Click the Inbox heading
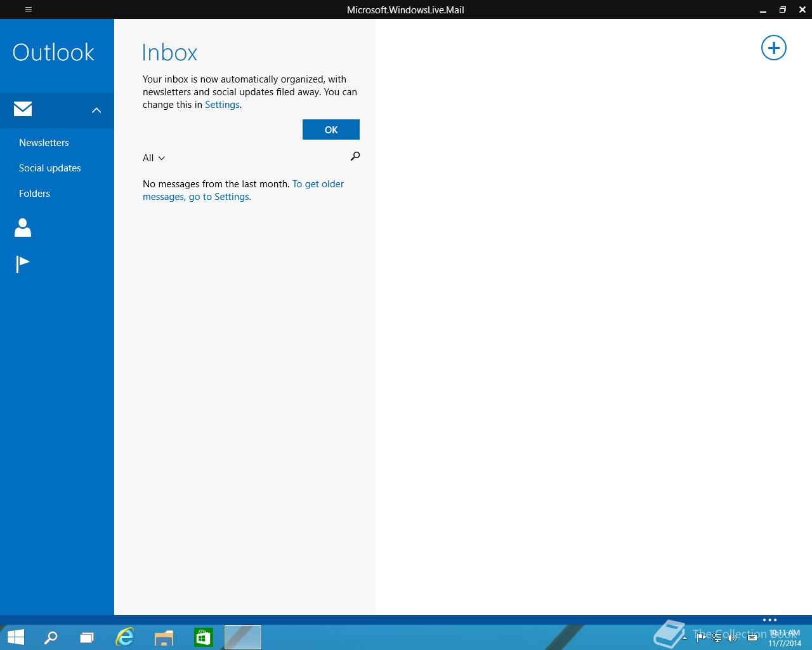The height and width of the screenshot is (650, 812). (x=169, y=53)
